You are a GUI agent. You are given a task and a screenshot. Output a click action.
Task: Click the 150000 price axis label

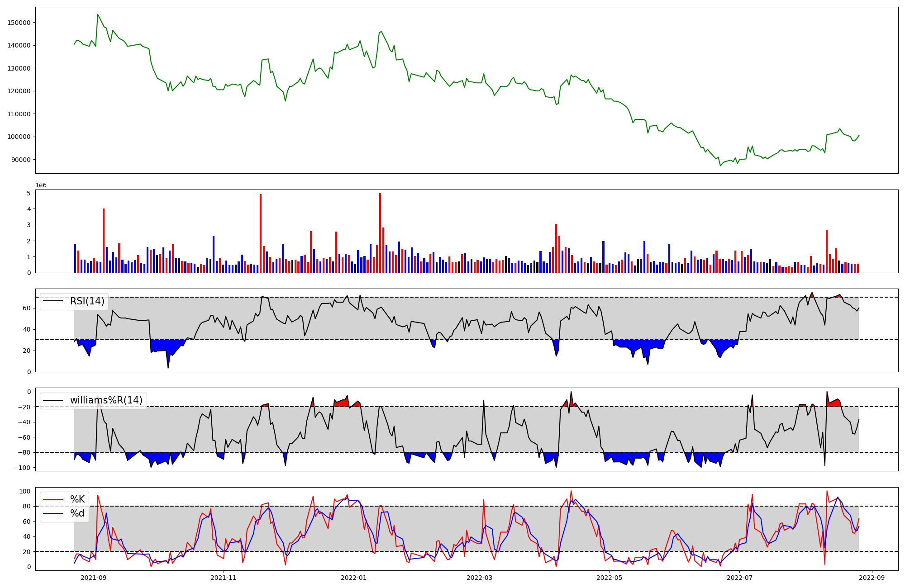click(19, 23)
